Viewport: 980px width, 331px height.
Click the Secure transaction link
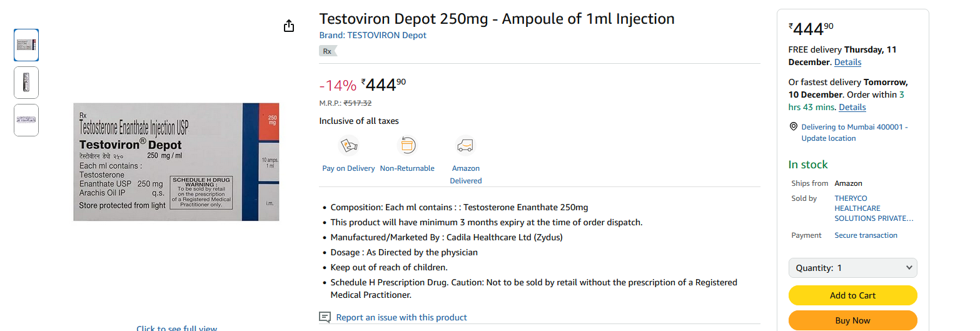click(866, 235)
